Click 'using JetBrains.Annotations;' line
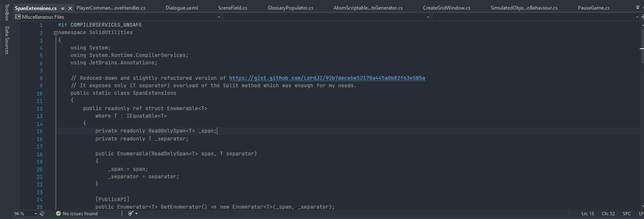The height and width of the screenshot is (219, 644). pos(114,63)
